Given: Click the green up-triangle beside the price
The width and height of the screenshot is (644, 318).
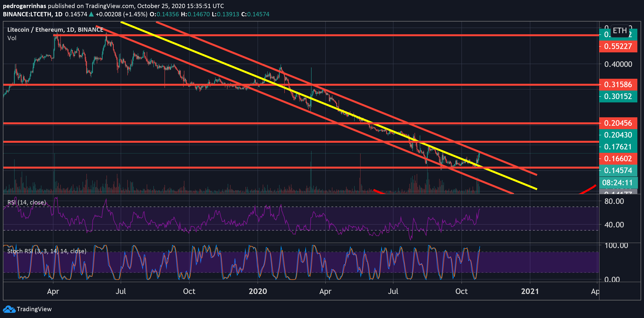Looking at the screenshot, I should [x=91, y=15].
